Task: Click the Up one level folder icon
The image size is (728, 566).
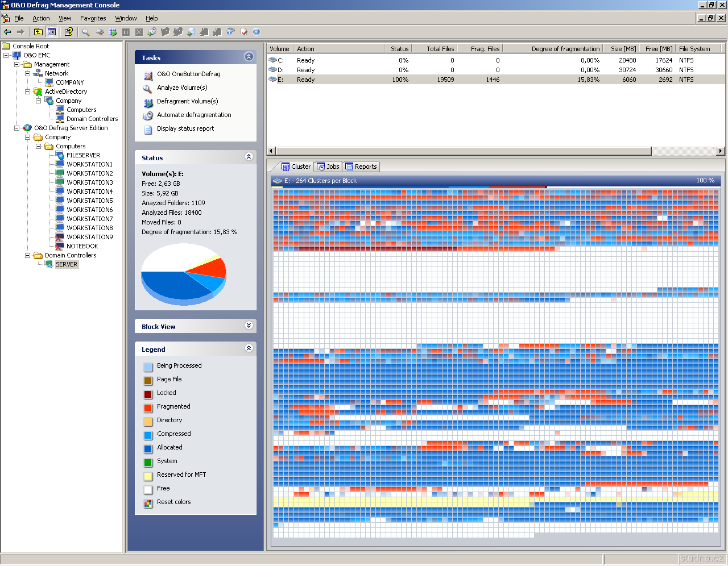Action: (38, 32)
